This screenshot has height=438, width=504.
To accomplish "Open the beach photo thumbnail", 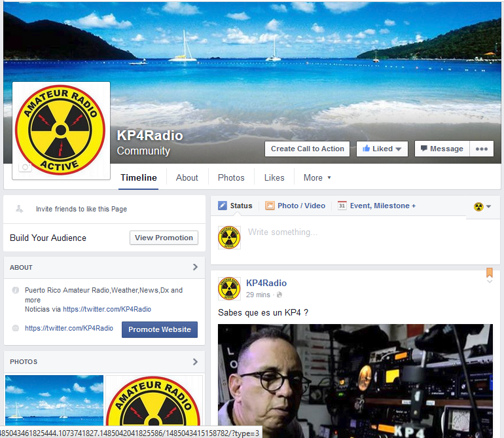I will click(54, 401).
